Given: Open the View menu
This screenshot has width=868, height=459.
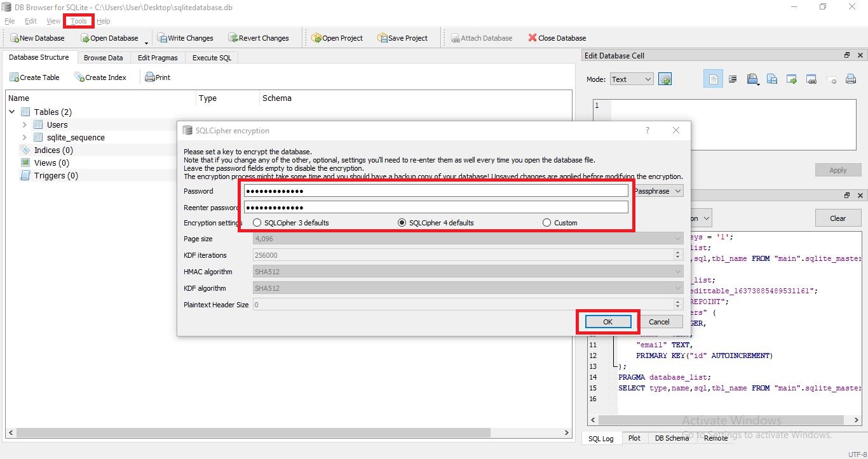Looking at the screenshot, I should point(53,21).
